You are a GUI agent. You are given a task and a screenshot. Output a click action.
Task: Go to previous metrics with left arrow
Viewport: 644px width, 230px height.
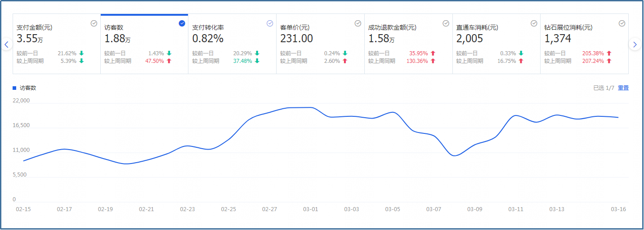pyautogui.click(x=6, y=44)
